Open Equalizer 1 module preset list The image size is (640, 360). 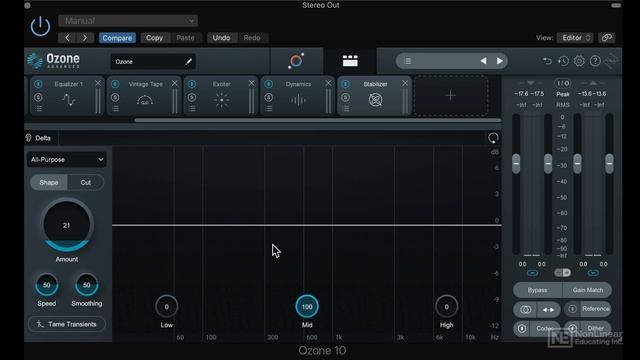[38, 109]
